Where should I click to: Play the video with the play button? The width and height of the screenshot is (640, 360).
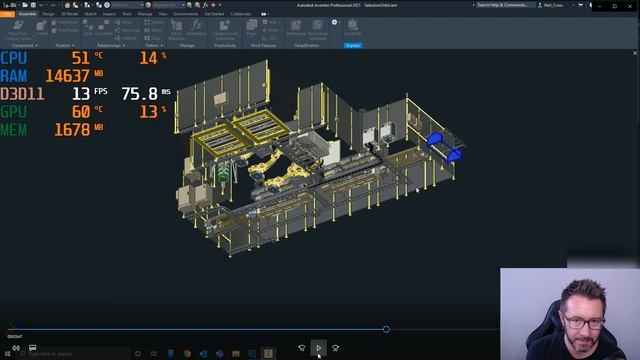[x=318, y=348]
